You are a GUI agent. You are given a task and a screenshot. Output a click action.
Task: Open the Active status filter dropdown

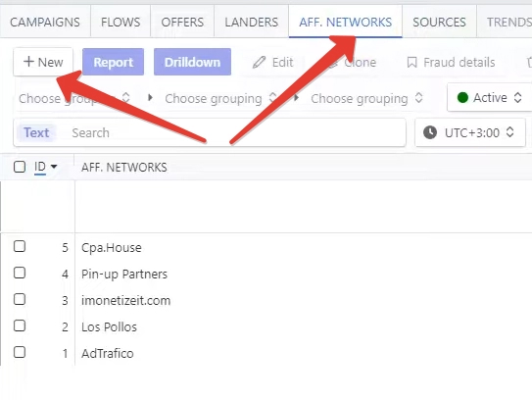pyautogui.click(x=489, y=97)
